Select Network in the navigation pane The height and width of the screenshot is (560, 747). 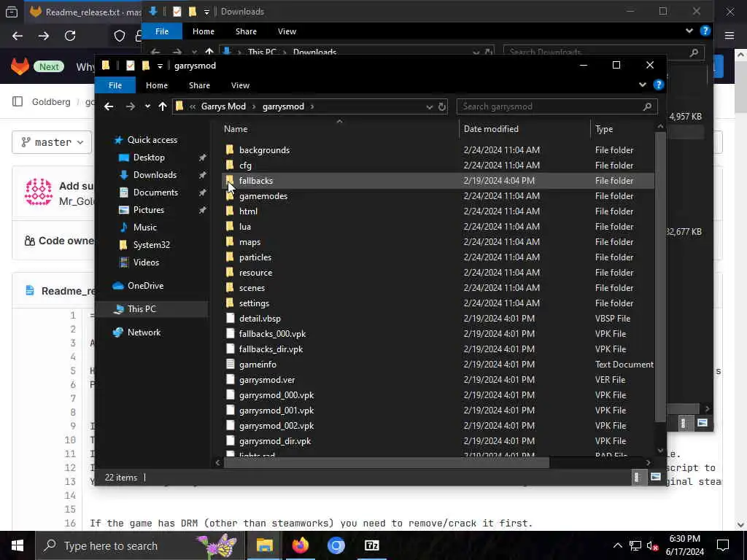(x=144, y=332)
